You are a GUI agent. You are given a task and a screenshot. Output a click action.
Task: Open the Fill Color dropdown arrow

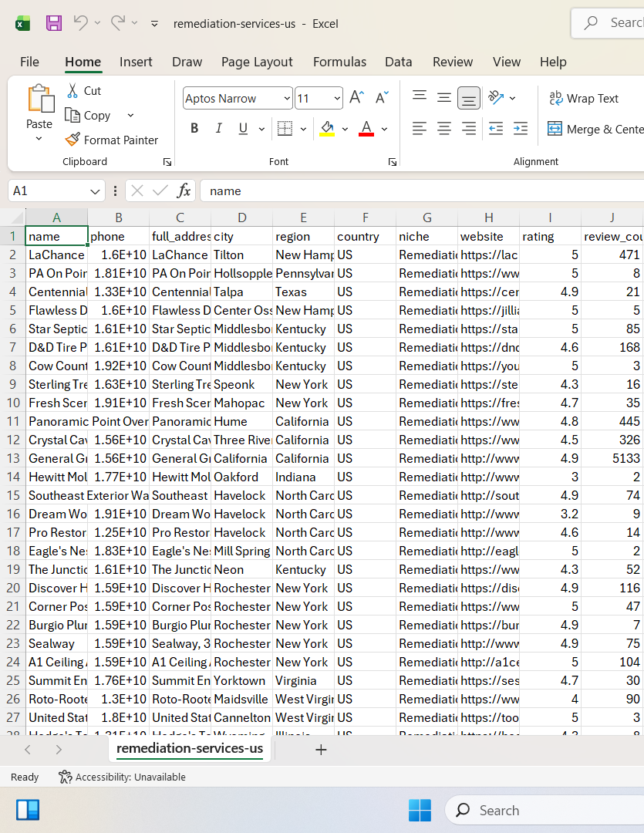click(x=345, y=129)
